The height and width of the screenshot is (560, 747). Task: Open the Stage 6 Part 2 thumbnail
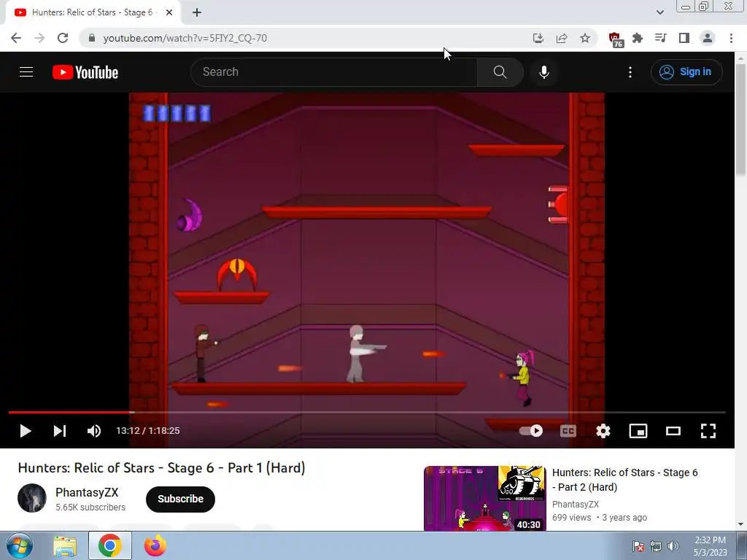click(x=485, y=498)
